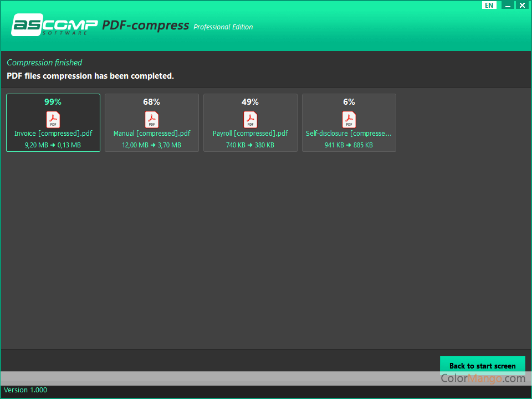This screenshot has width=532, height=399.
Task: Click the 9,20 MB to 0,13 MB size text
Action: click(53, 145)
